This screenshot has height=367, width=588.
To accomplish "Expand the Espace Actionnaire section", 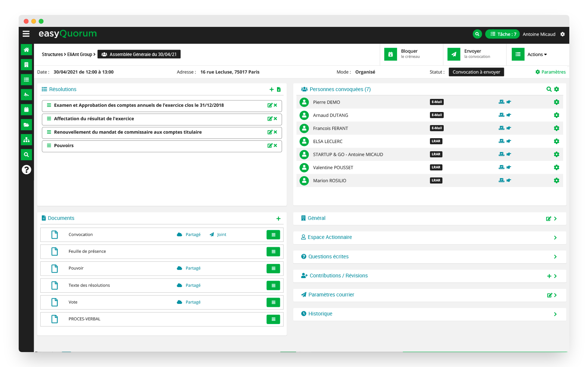I will click(x=555, y=237).
